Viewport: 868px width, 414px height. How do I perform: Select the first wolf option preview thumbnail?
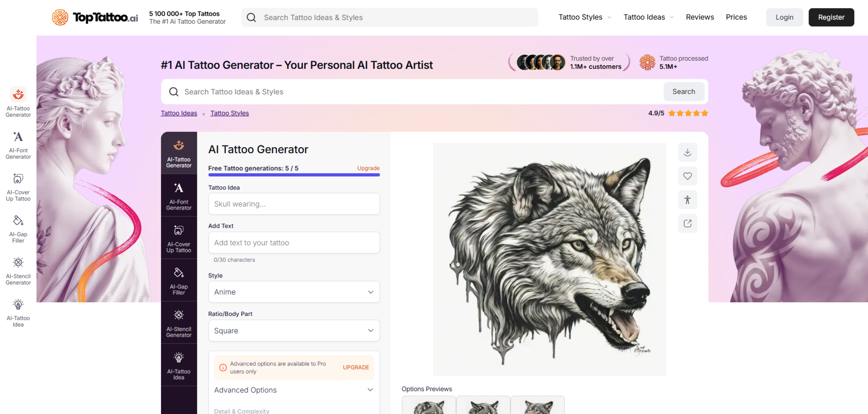[x=429, y=405]
